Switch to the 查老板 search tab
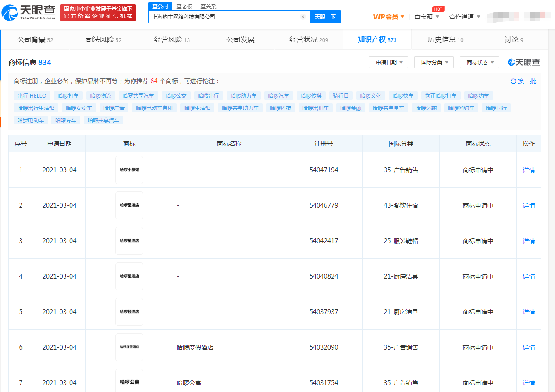Image resolution: width=555 pixels, height=392 pixels. pos(184,6)
